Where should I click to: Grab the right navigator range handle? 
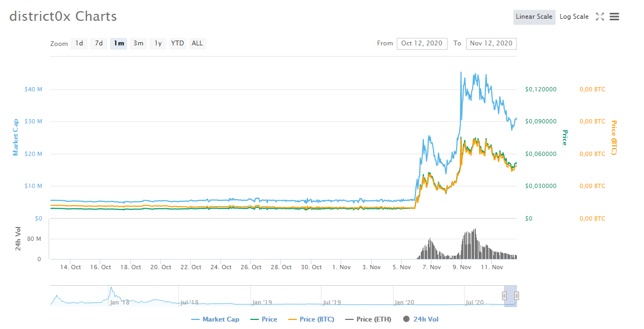tap(516, 296)
